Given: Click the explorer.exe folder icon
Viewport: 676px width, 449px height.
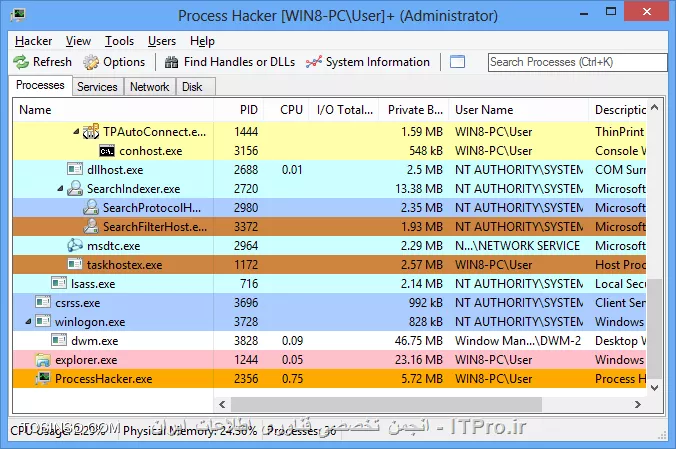Looking at the screenshot, I should tap(43, 360).
